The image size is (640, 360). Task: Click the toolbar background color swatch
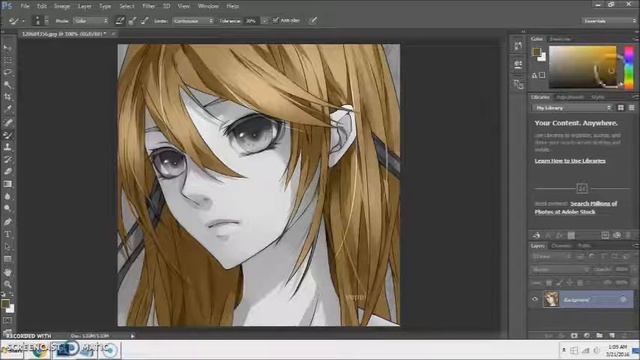tap(10, 308)
